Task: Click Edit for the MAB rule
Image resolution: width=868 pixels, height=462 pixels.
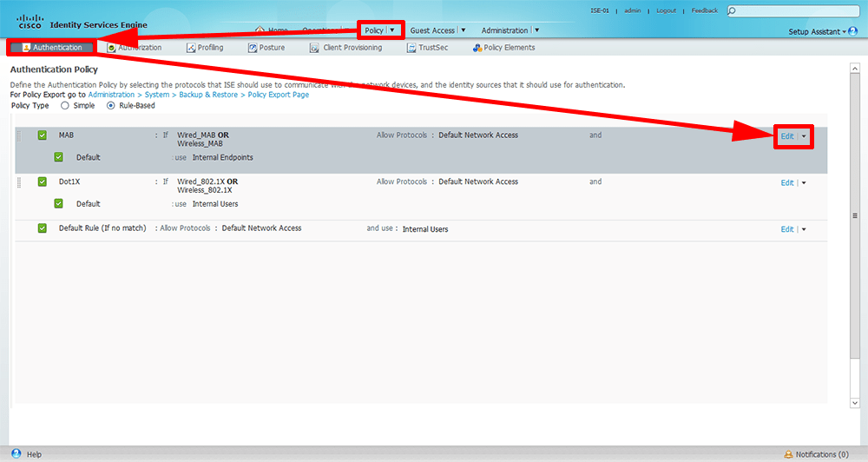Action: click(787, 136)
